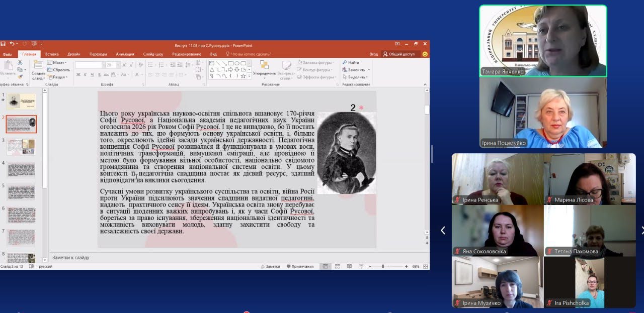Screen dimensions: 644x313
Task: Click the Save icon in quick access toolbar
Action: [x=3, y=44]
